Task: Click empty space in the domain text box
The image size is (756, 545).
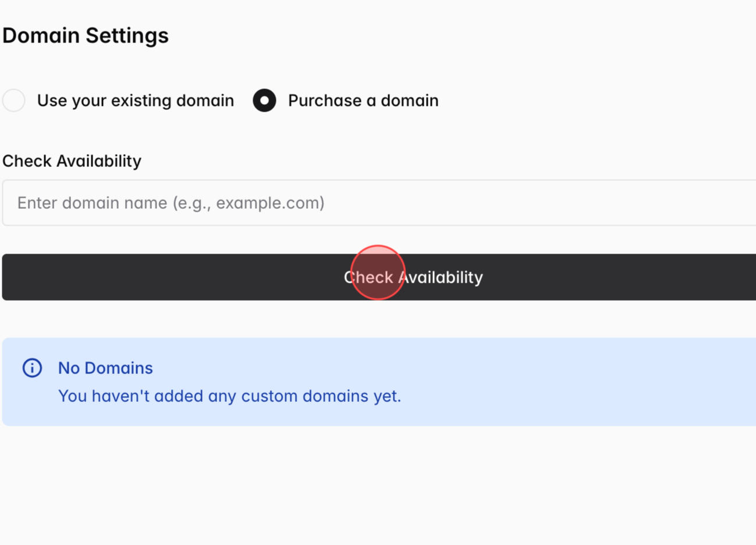Action: tap(553, 203)
